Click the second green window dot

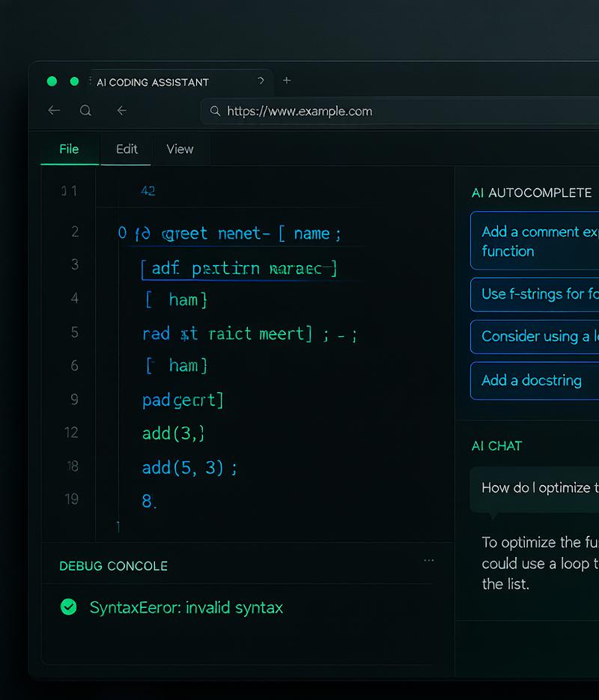(x=75, y=82)
